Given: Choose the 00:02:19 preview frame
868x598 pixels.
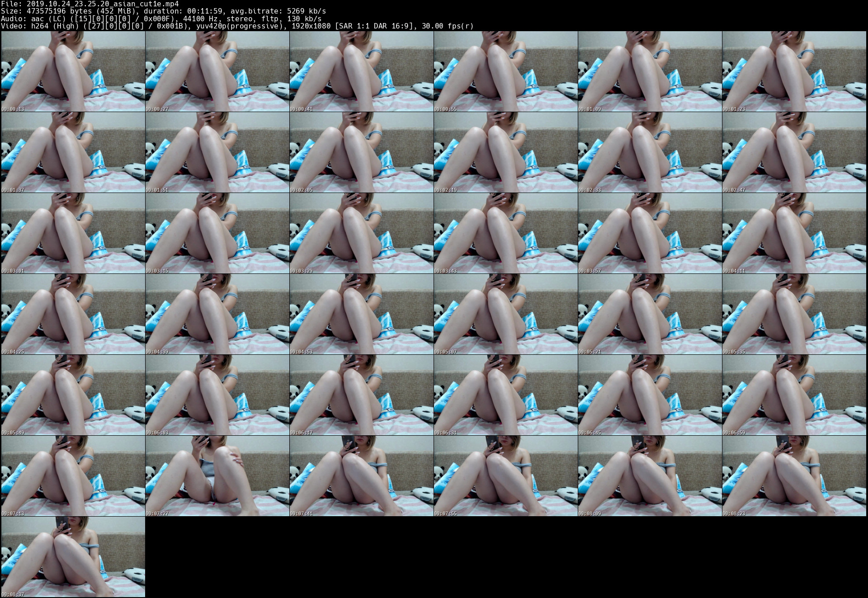Looking at the screenshot, I should pos(505,152).
